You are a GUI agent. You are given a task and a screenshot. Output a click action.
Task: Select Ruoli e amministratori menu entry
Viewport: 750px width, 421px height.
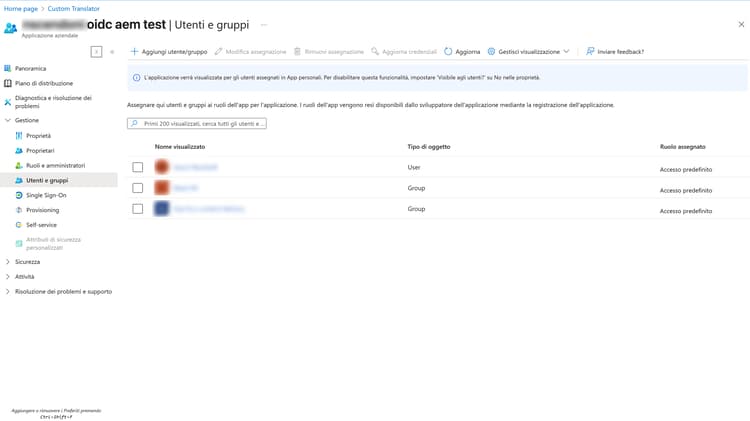coord(55,166)
